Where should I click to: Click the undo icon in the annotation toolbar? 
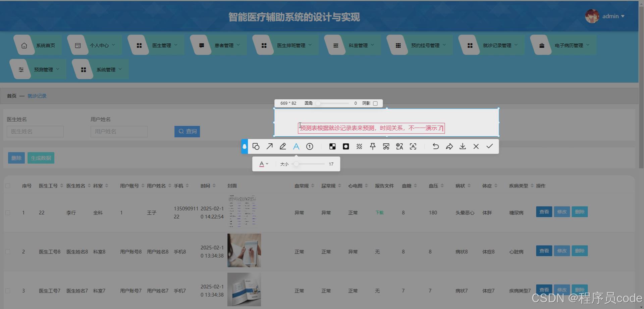point(435,146)
